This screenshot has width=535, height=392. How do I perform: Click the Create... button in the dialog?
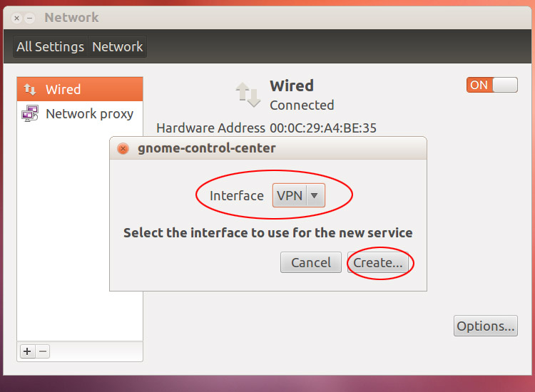tap(377, 262)
